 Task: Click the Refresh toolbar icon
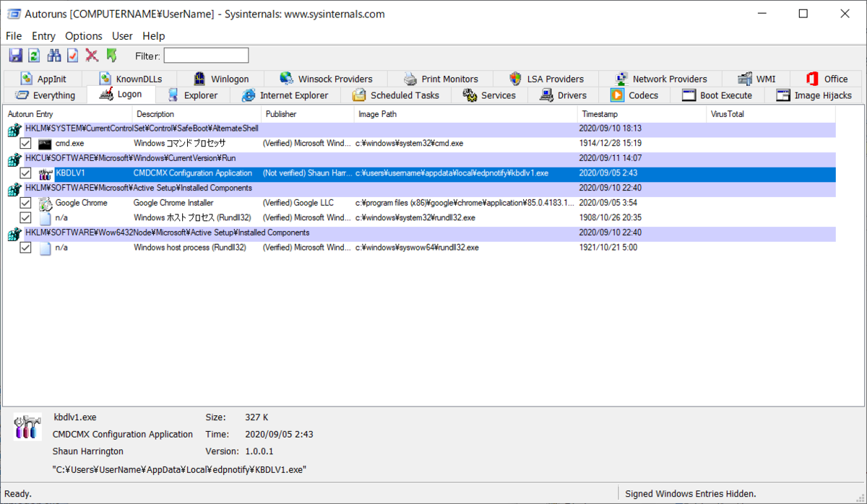(34, 56)
